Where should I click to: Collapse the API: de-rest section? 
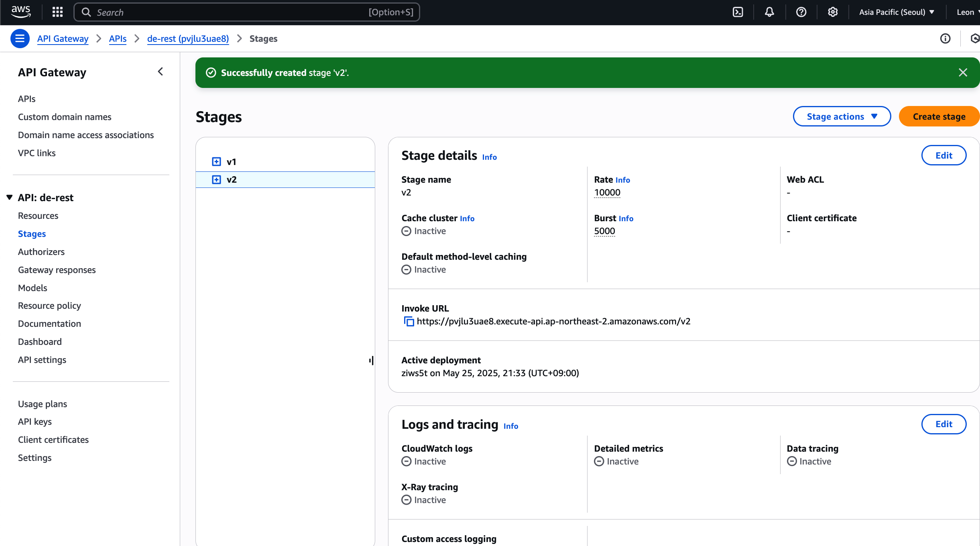tap(10, 197)
